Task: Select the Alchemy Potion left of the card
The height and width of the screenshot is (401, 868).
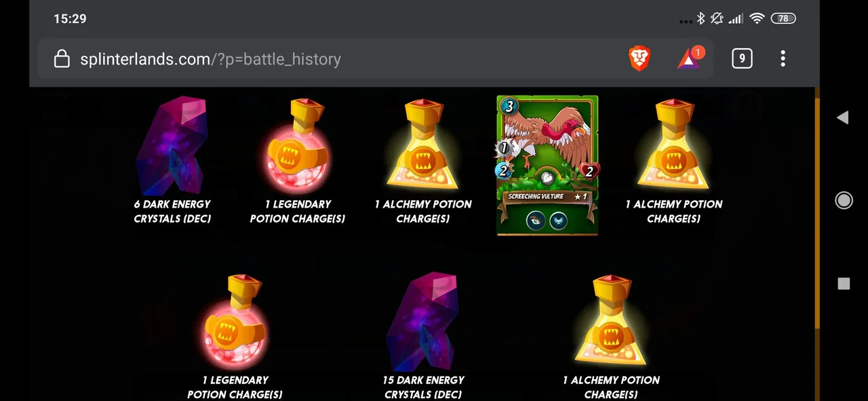Action: pyautogui.click(x=422, y=145)
